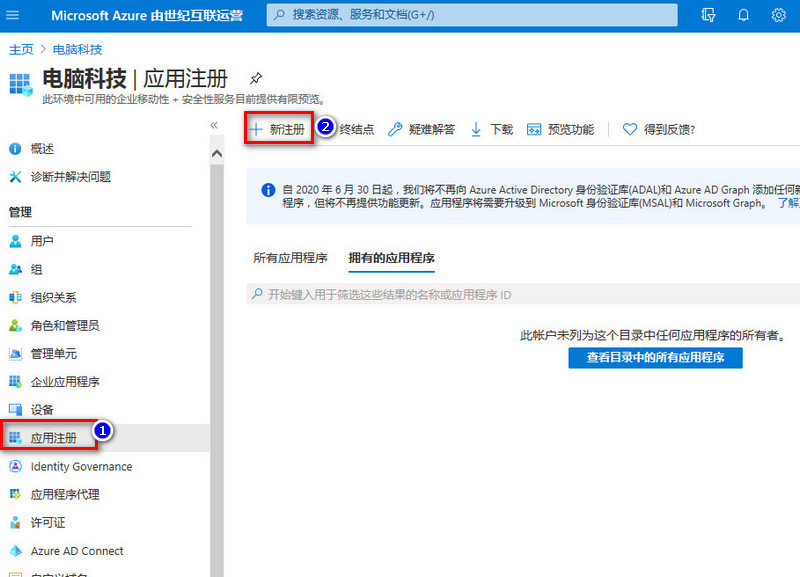Screen dimensions: 800x577
Task: Switch to 所有应用程序 tab
Action: (x=290, y=258)
